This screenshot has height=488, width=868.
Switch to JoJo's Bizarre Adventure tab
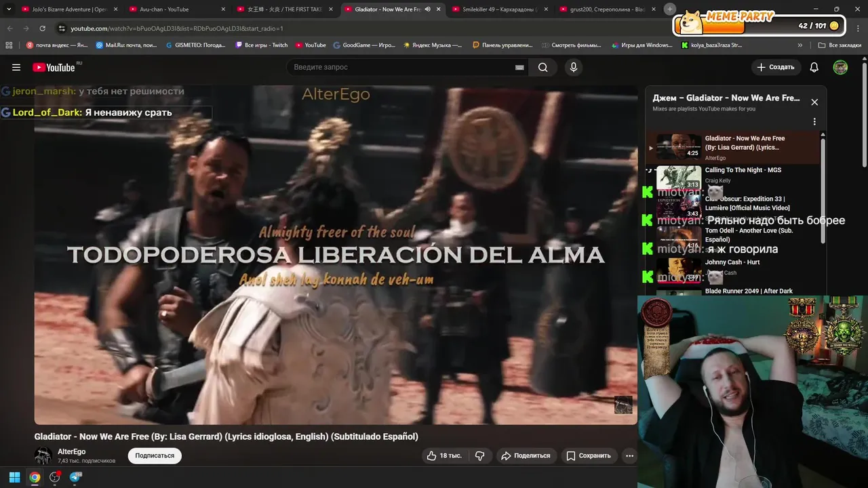(x=70, y=9)
